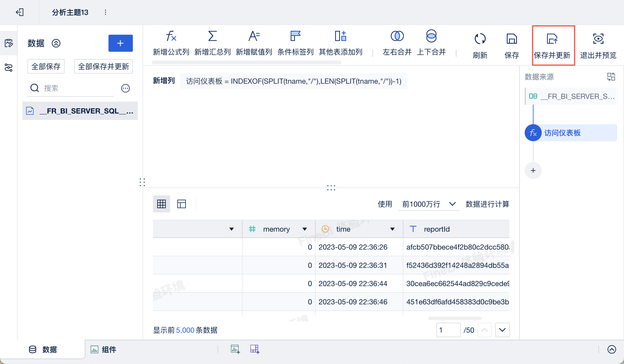Viewport: 624px width, 364px height.
Task: Click the 全部保存并更新 button
Action: 104,66
